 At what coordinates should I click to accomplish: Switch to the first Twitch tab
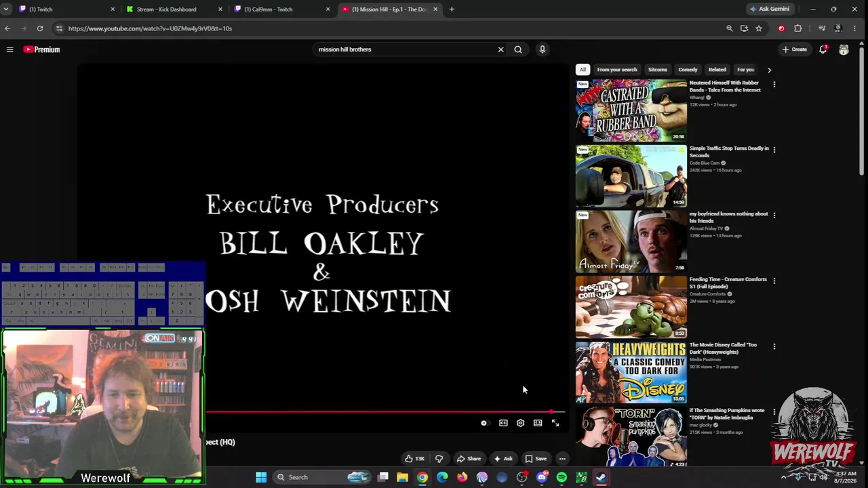[x=67, y=9]
